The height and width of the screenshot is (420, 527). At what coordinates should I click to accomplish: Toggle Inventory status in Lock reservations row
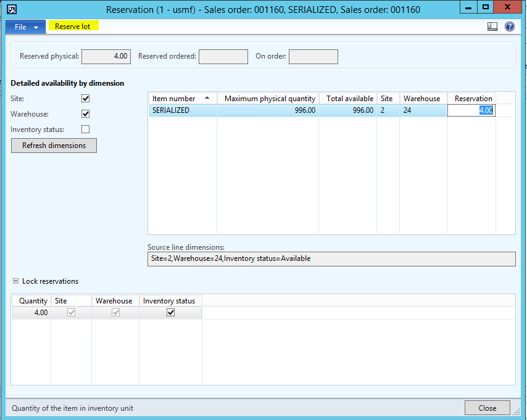point(171,313)
